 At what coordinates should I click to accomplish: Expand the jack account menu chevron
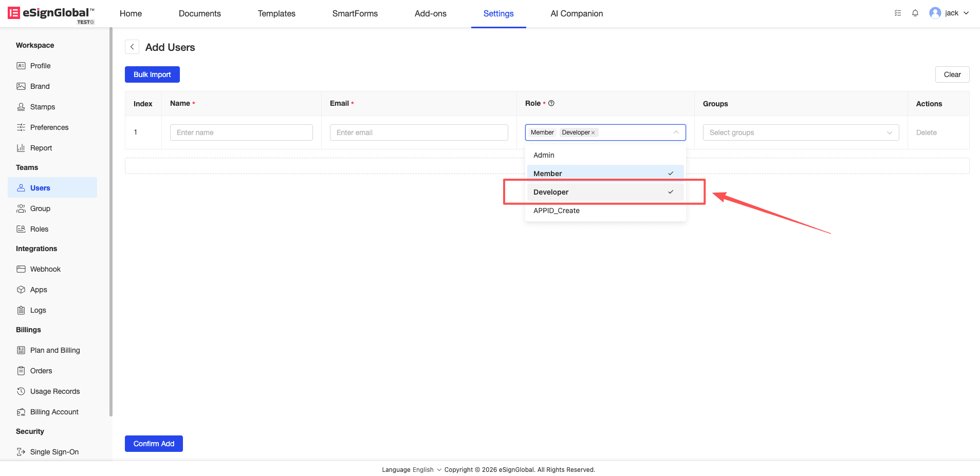pos(966,13)
